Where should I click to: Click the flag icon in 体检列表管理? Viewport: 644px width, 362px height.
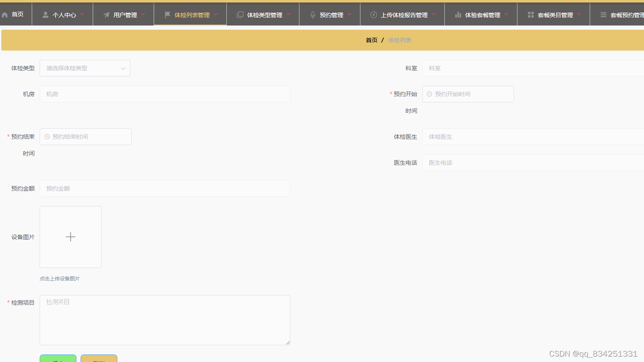tap(167, 15)
